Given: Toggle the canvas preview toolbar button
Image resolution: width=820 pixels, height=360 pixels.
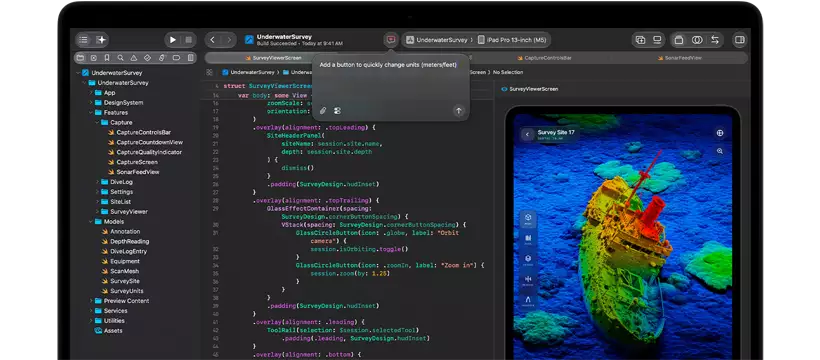Looking at the screenshot, I should pyautogui.click(x=679, y=40).
